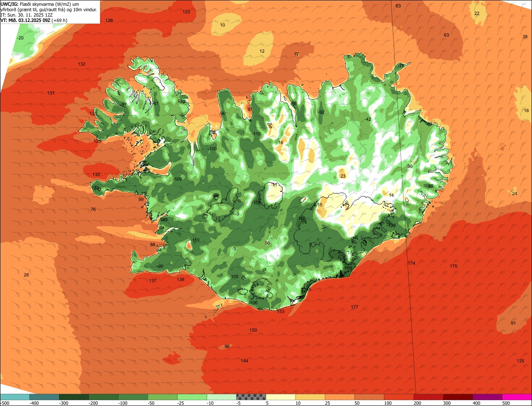Viewport: 532px width, 406px height.
Task: Click the map value 30
Action: coord(410,166)
